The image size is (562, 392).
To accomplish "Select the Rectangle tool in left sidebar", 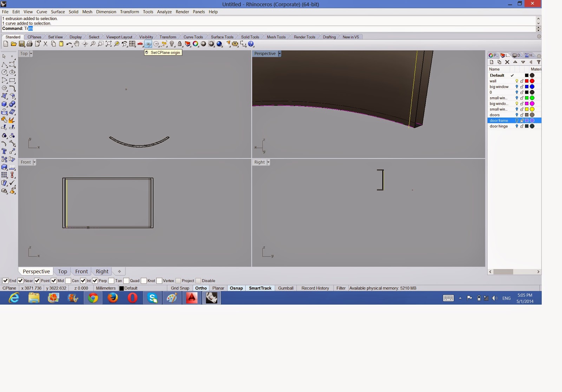I will click(x=12, y=80).
